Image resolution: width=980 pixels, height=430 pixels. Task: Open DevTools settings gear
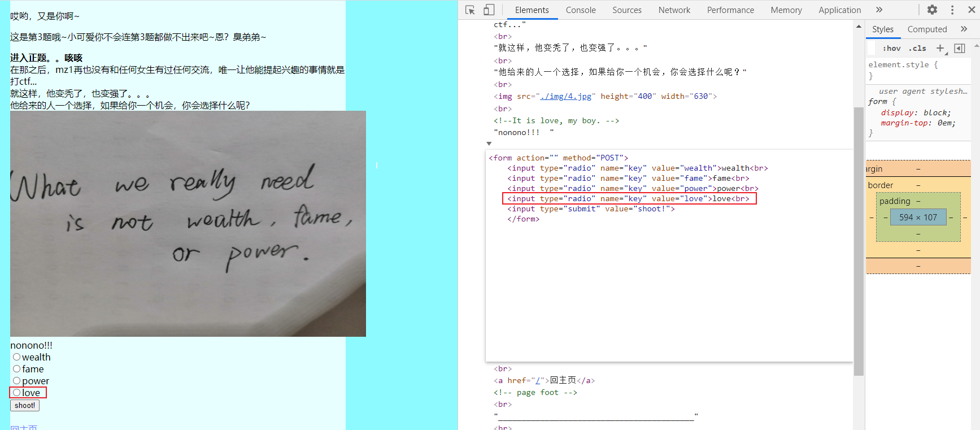point(932,10)
